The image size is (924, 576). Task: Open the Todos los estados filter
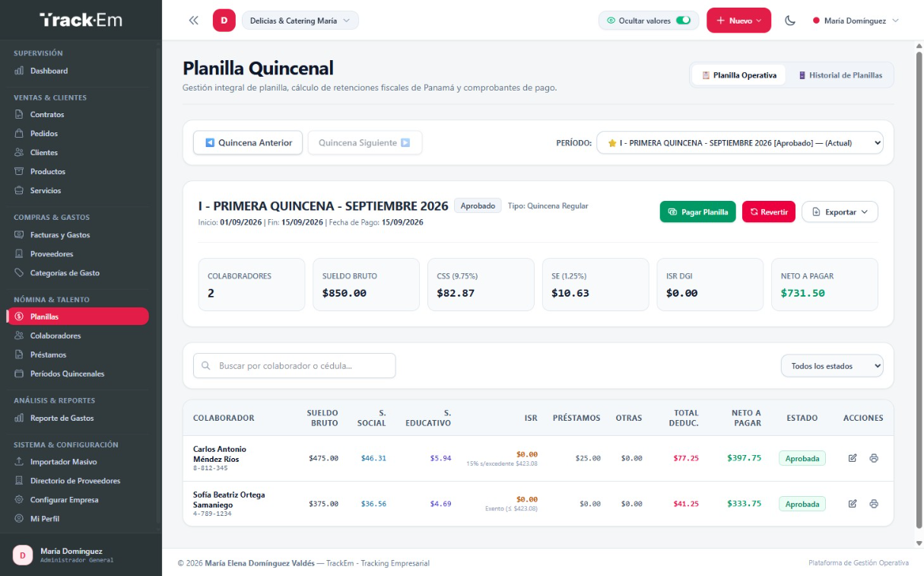(832, 366)
